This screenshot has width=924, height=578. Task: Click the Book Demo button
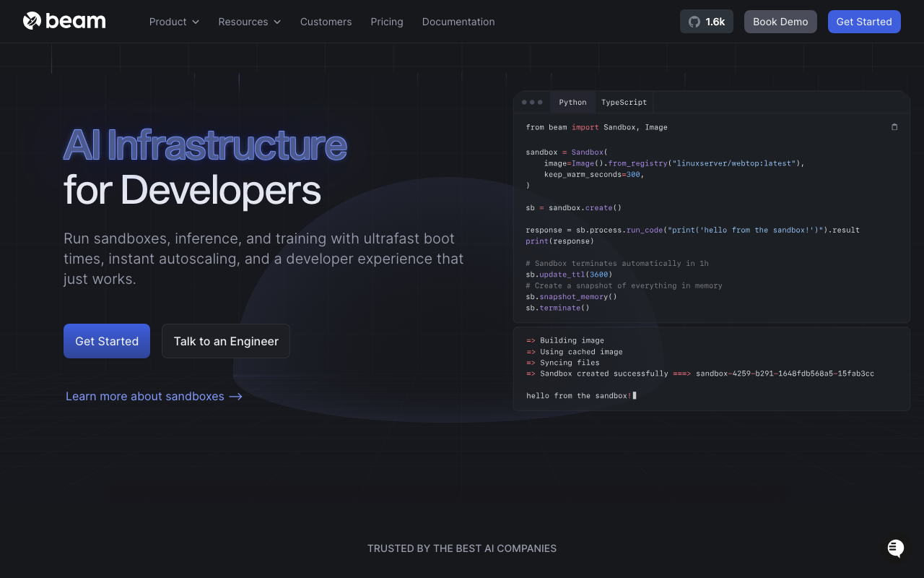780,22
